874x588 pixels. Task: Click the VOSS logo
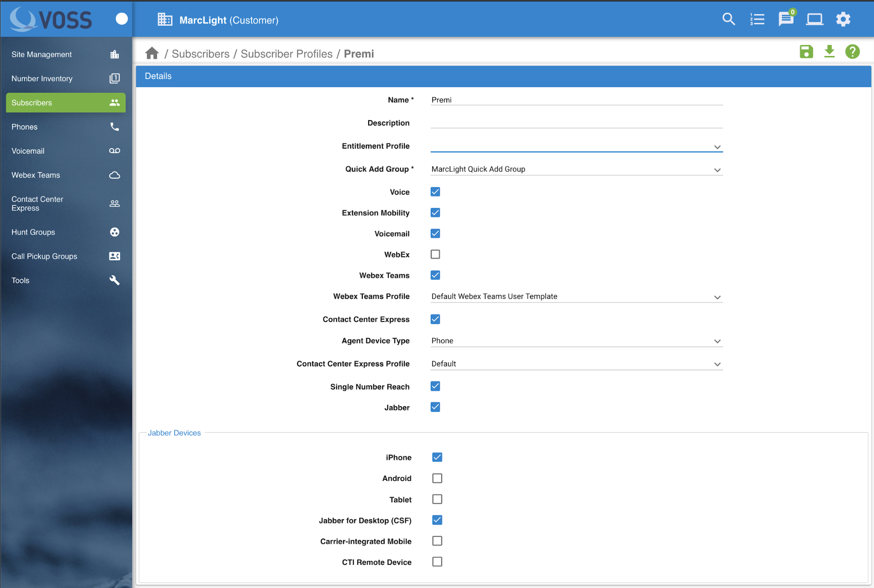(x=51, y=19)
